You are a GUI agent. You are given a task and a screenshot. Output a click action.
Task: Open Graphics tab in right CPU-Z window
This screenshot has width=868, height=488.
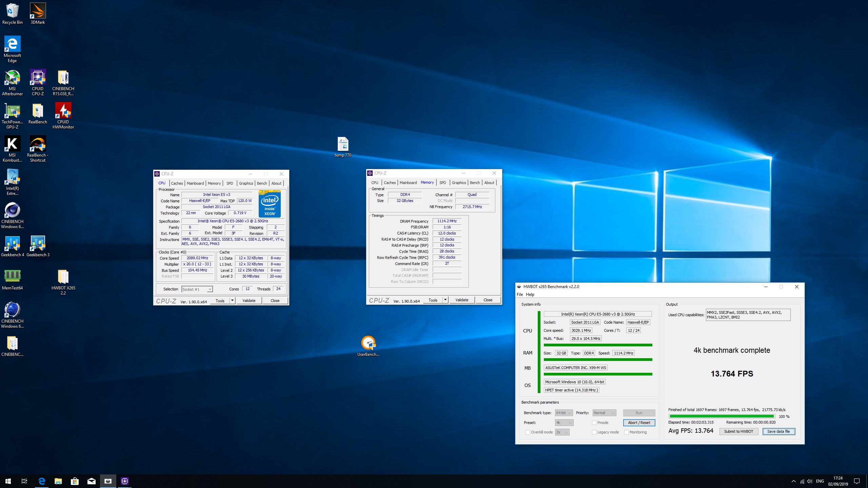coord(459,183)
